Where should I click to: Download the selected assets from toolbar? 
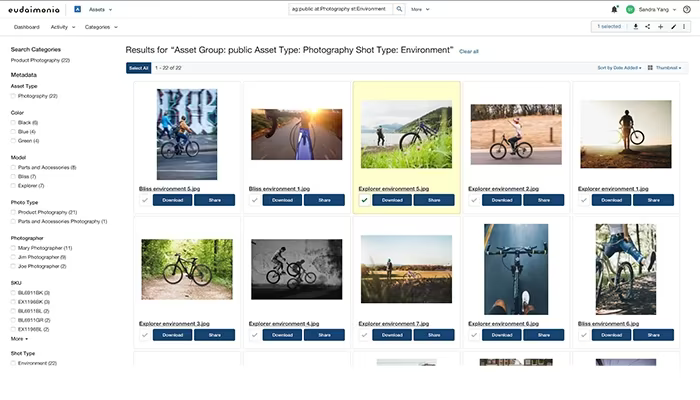coord(636,27)
